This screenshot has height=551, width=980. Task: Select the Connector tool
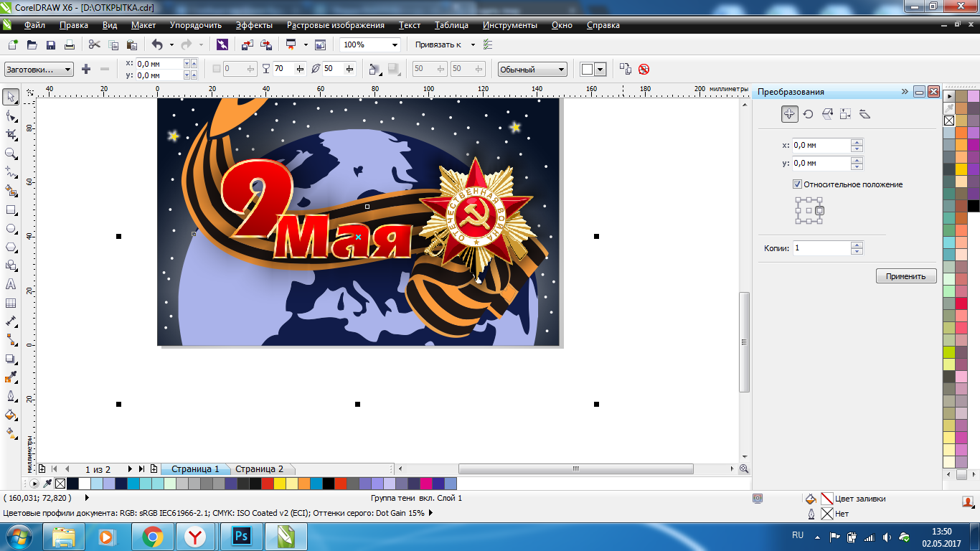11,340
